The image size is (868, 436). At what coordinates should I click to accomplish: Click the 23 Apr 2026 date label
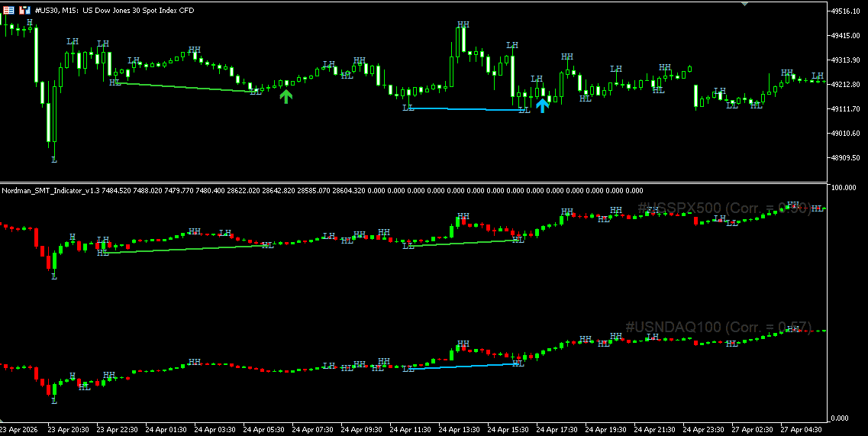19,429
